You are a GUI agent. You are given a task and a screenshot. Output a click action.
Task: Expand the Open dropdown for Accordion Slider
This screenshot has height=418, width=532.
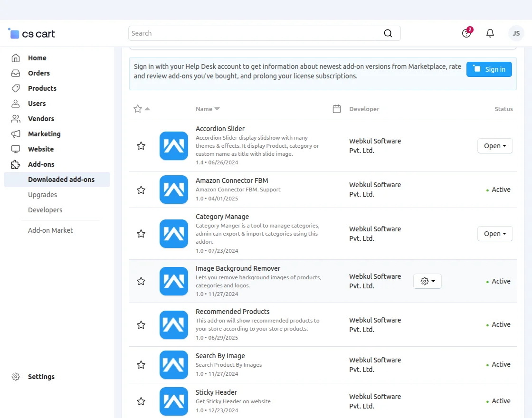[495, 146]
